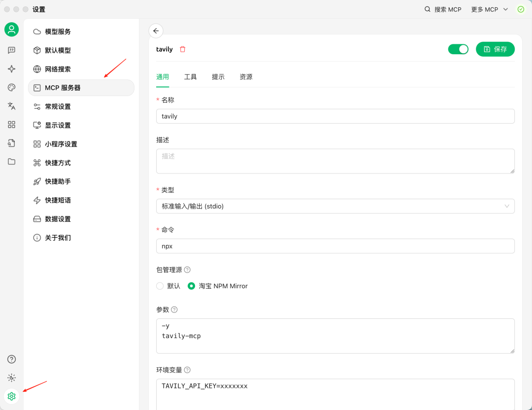
Task: Click the back arrow button
Action: [156, 31]
